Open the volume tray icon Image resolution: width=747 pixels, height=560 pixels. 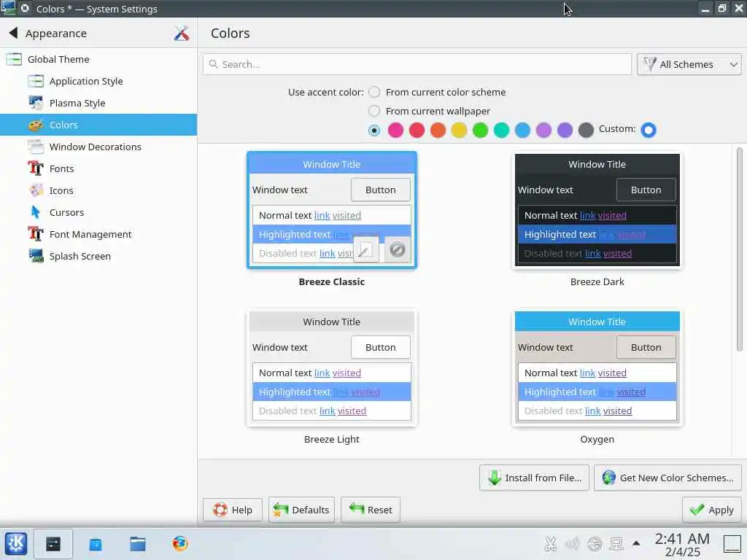pos(572,543)
